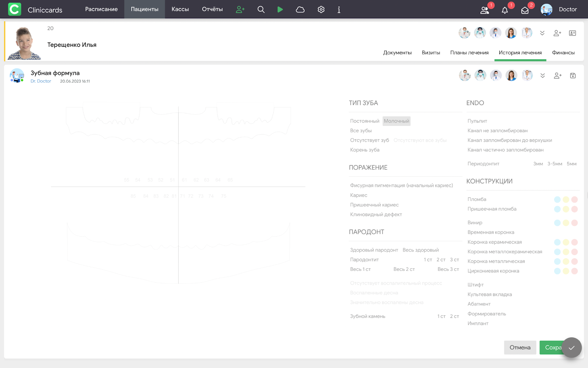Viewport: 588px width, 368px height.
Task: Switch to Финансы tab
Action: [563, 53]
